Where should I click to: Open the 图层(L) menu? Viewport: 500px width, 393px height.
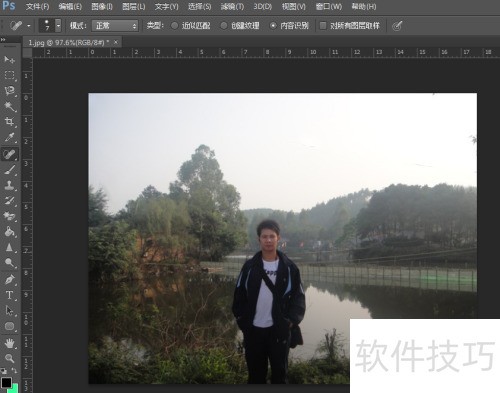[134, 6]
